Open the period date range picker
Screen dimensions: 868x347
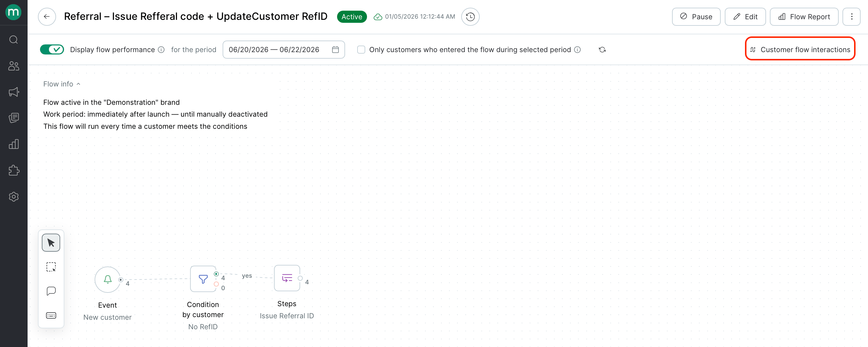(283, 49)
